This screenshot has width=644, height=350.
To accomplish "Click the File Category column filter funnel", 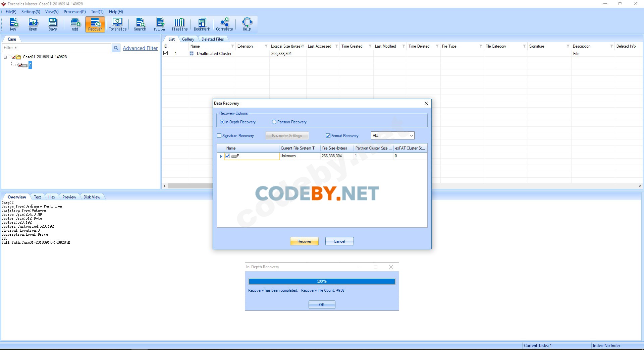I will pos(524,46).
